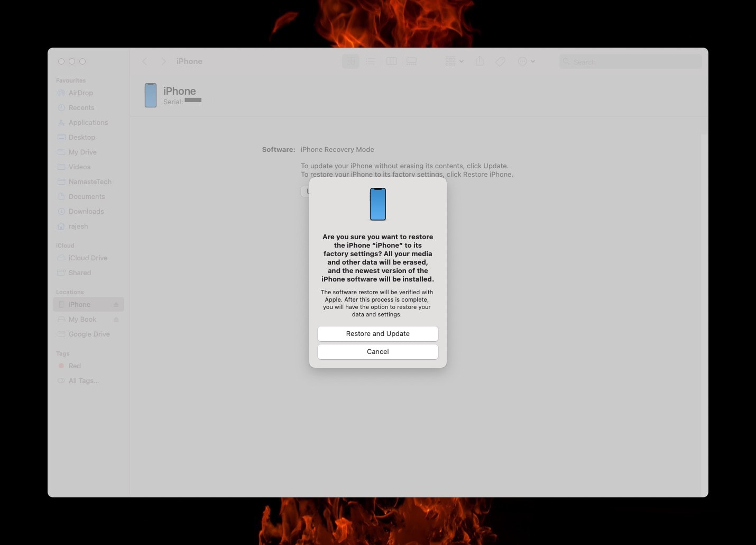Eject the iPhone from the sidebar
756x545 pixels.
(x=116, y=305)
